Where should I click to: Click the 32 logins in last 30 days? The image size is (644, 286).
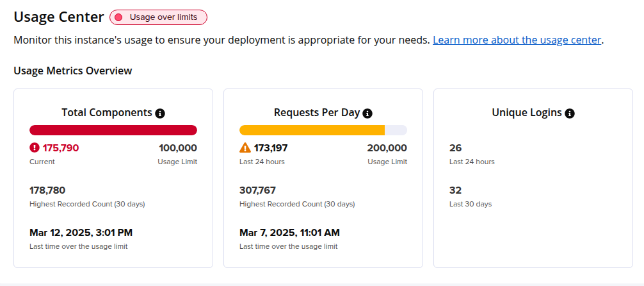(455, 190)
